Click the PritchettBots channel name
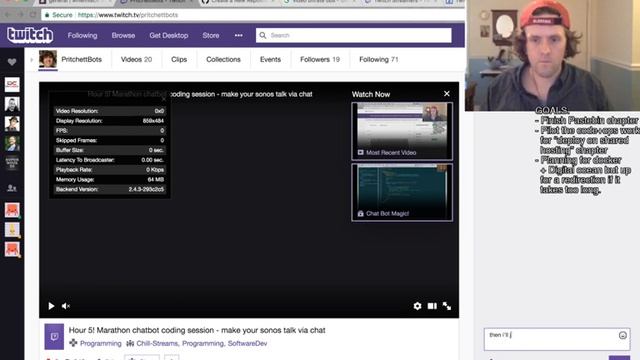 [81, 60]
